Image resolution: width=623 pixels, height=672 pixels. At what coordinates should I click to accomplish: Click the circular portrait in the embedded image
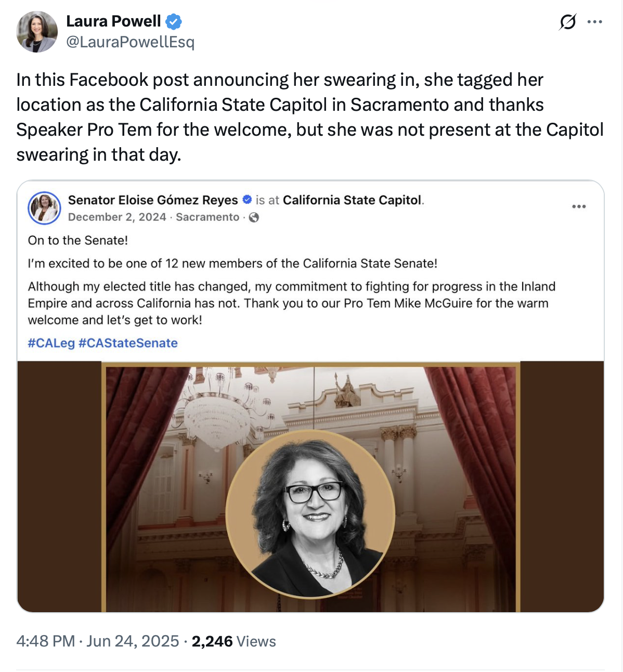pyautogui.click(x=310, y=513)
